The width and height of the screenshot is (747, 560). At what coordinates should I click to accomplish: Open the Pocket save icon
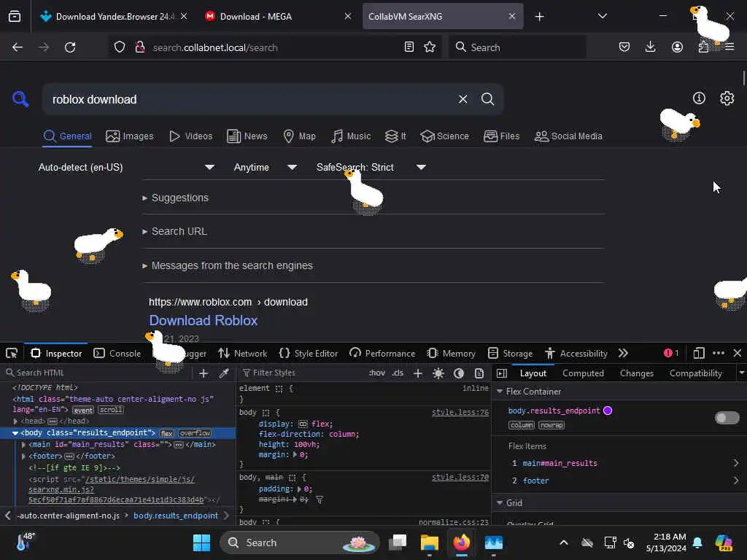(x=624, y=47)
